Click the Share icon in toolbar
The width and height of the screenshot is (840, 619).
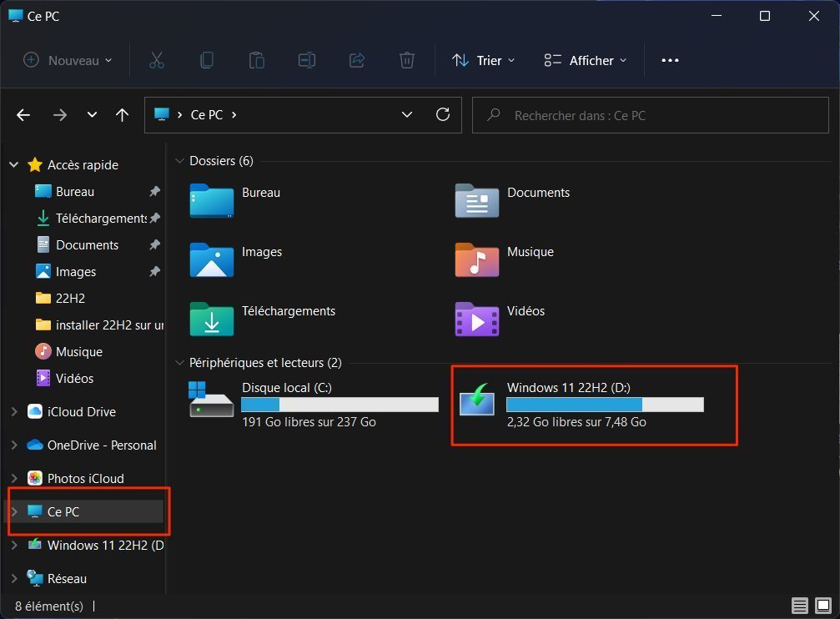pos(357,60)
